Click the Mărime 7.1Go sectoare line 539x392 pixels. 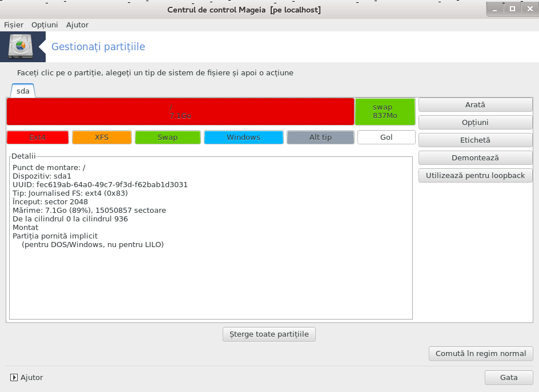click(90, 210)
